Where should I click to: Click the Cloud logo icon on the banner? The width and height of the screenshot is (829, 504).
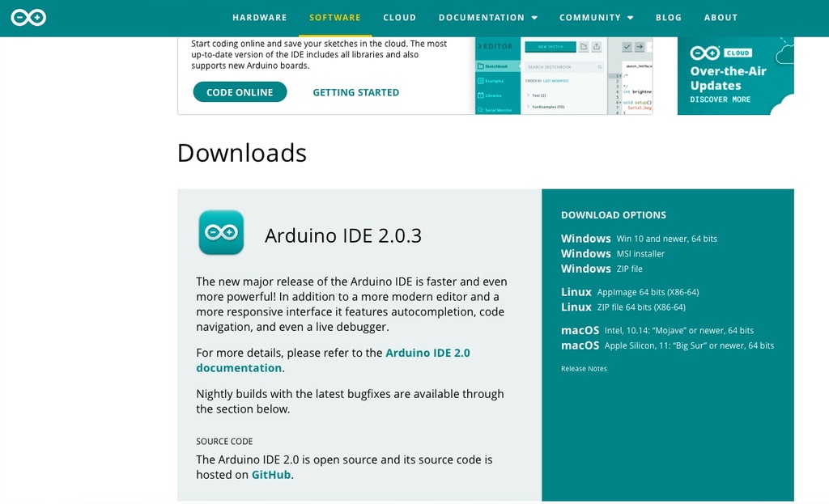(x=705, y=53)
